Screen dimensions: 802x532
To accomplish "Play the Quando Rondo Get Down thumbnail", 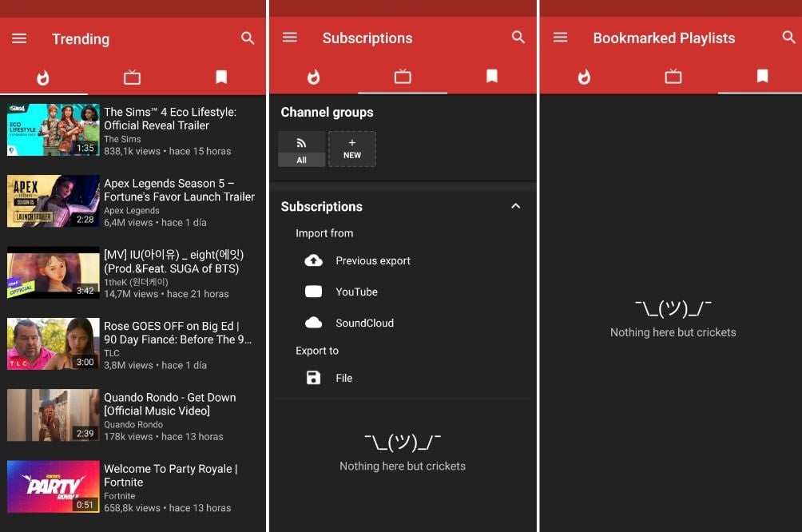I will 54,415.
